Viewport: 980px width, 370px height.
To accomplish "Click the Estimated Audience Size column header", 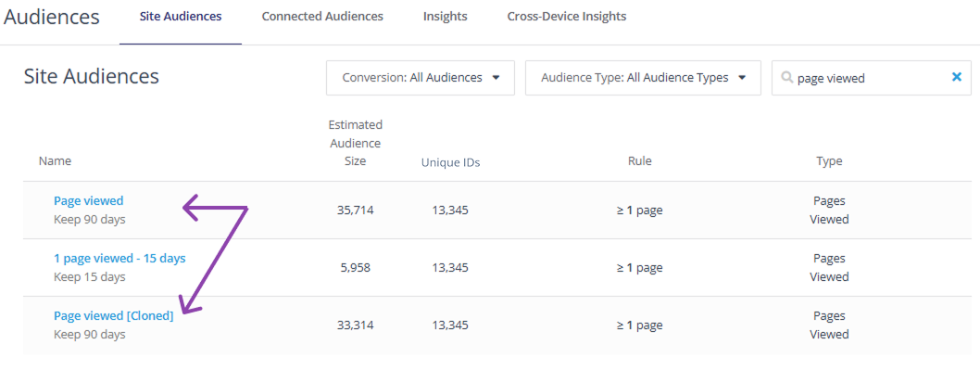I will (356, 143).
